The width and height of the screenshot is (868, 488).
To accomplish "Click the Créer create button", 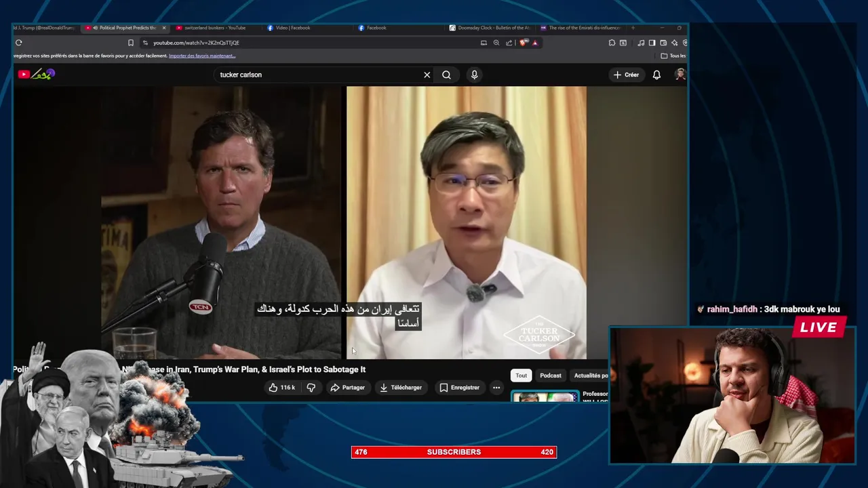I will pyautogui.click(x=626, y=75).
